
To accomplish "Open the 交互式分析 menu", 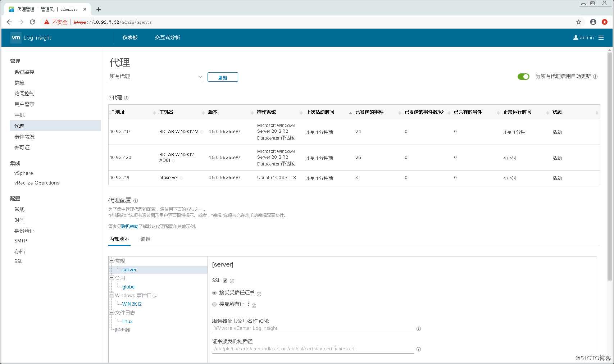I will pos(168,37).
